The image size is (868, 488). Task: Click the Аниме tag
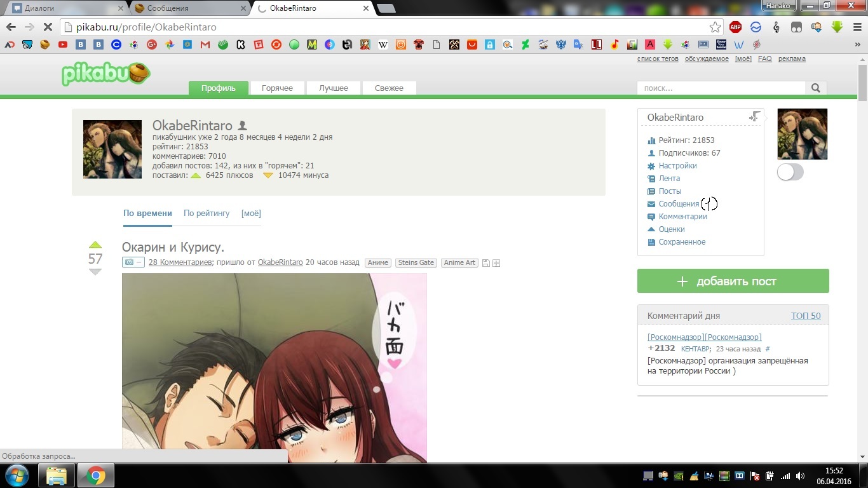(x=378, y=262)
